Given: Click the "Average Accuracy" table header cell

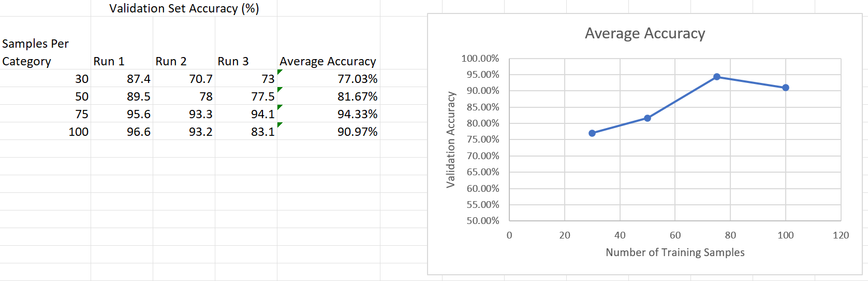Looking at the screenshot, I should pyautogui.click(x=328, y=61).
